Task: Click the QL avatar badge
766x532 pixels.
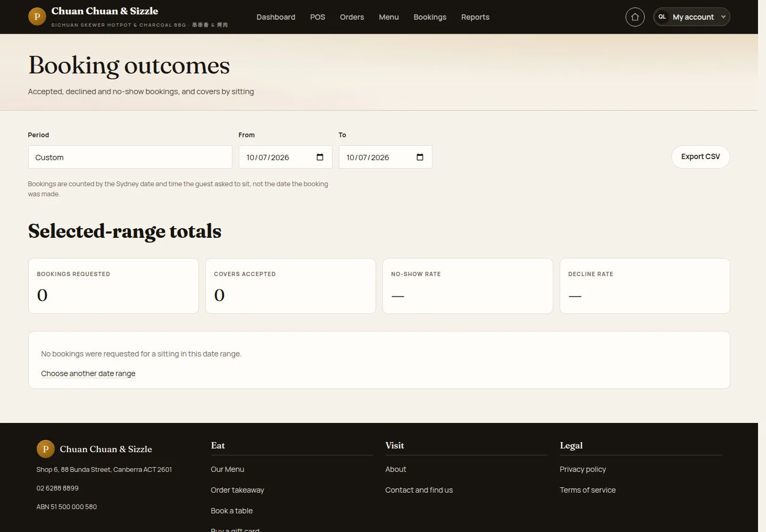Action: [x=662, y=17]
